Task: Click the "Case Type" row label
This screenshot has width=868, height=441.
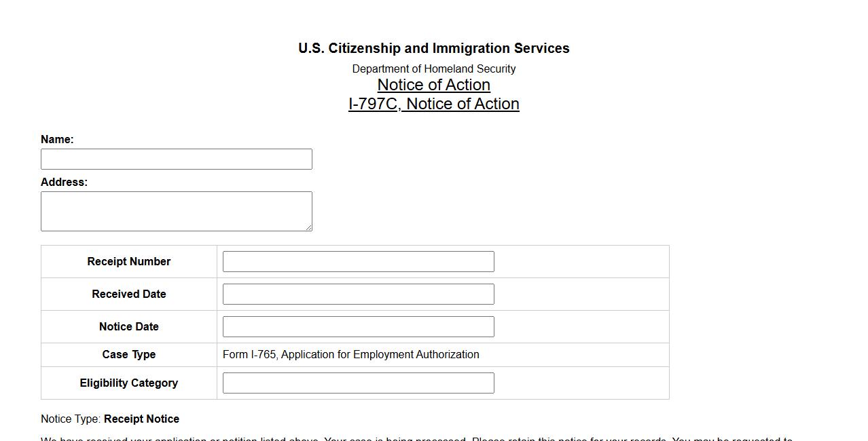Action: coord(129,355)
